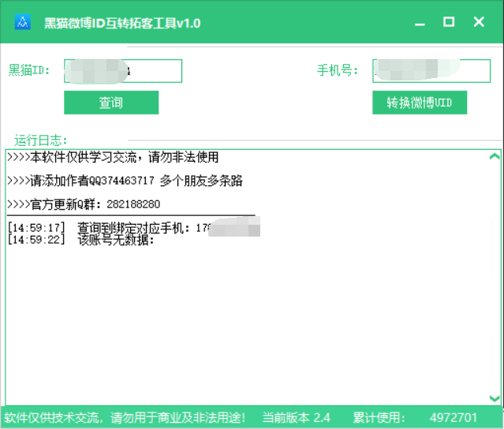
Task: Close the 黑猫微博ID tool window
Action: point(479,22)
